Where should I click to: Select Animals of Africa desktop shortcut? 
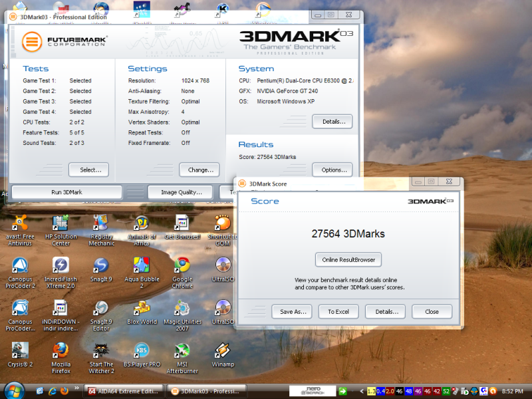(142, 231)
